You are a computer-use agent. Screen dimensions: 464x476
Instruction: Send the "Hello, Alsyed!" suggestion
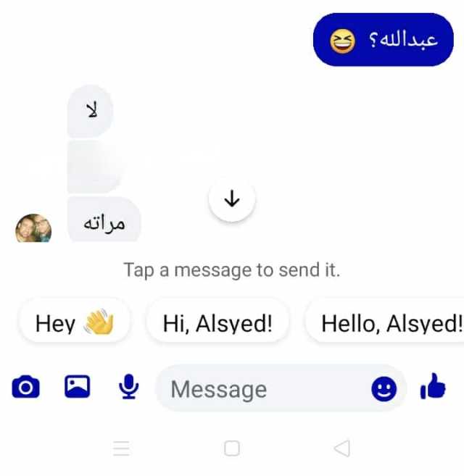coord(385,323)
